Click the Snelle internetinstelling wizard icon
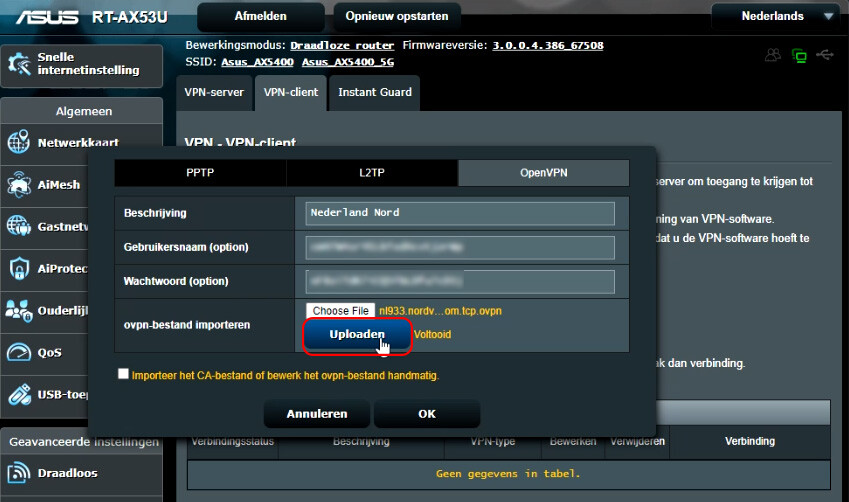This screenshot has width=849, height=502. 19,63
